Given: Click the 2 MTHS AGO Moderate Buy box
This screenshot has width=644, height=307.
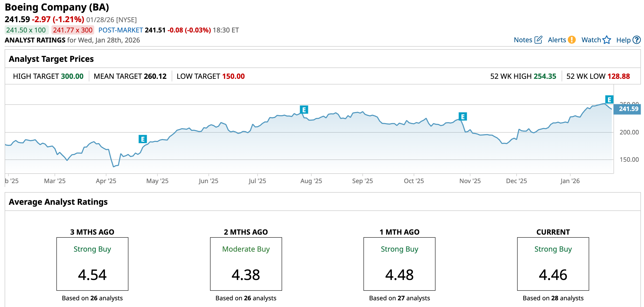Looking at the screenshot, I should (246, 264).
